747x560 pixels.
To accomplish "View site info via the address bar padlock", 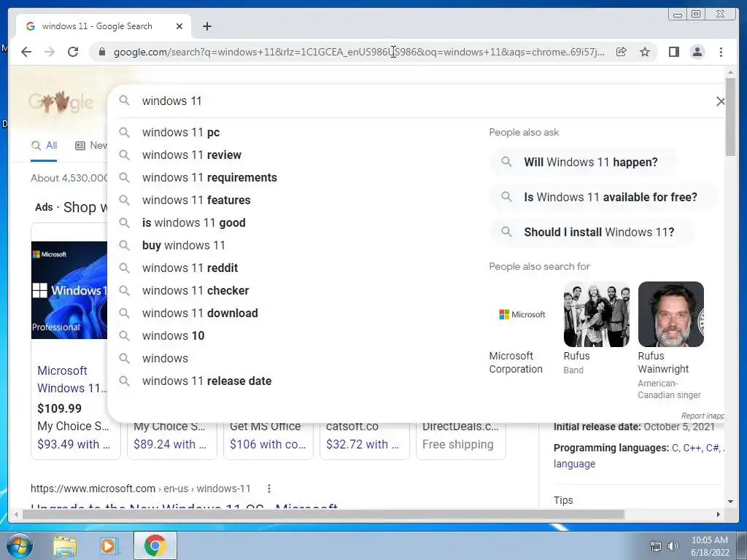I will coord(101,52).
